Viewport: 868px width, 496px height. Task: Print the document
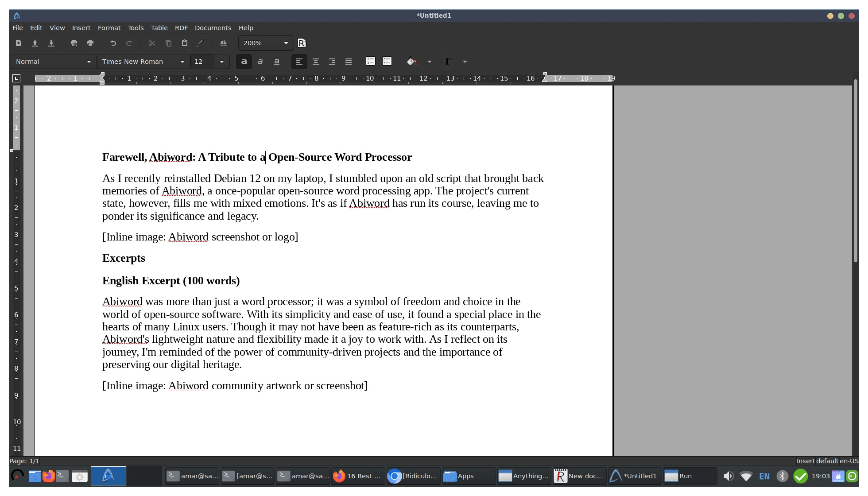(90, 43)
